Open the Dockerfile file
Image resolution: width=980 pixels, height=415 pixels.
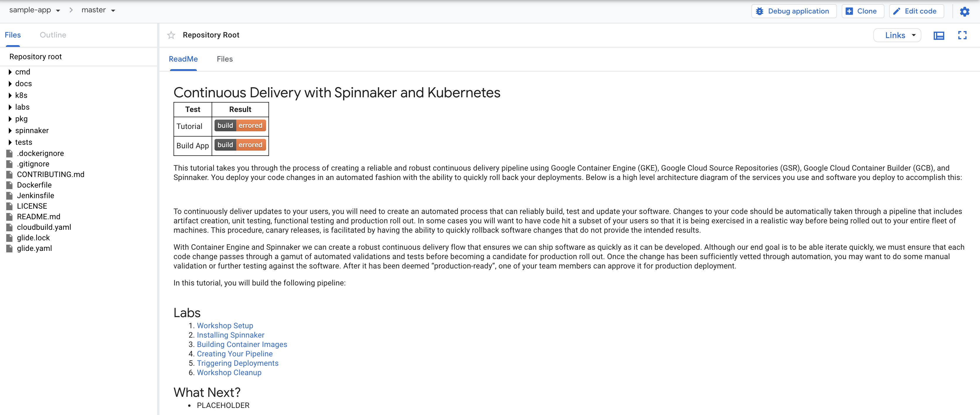(34, 185)
